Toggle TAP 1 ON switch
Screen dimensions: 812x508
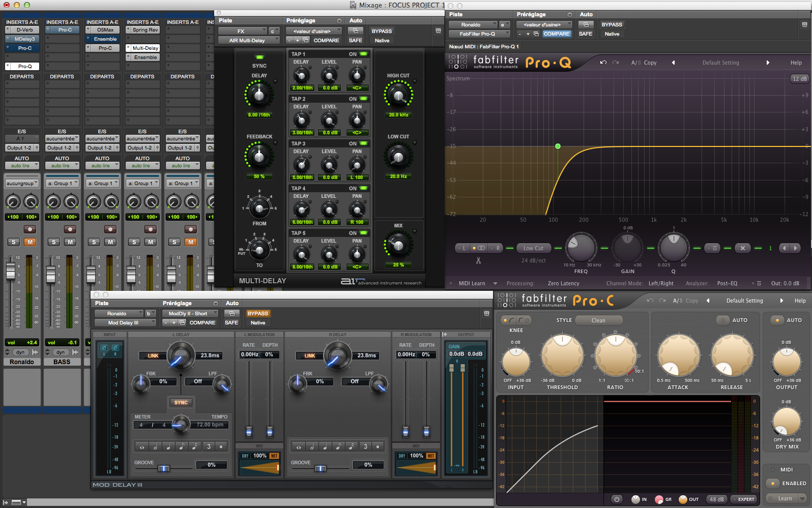pyautogui.click(x=364, y=54)
